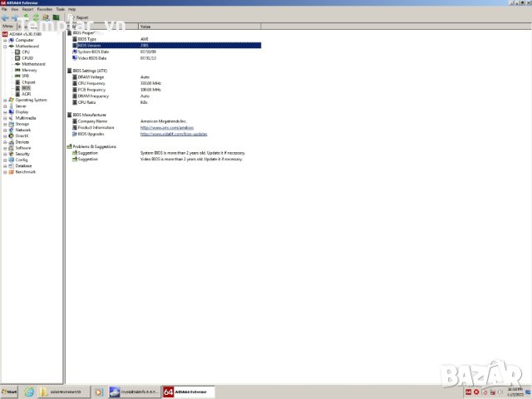Collapse the Motherboard tree node
This screenshot has width=532, height=399.
tap(5, 46)
